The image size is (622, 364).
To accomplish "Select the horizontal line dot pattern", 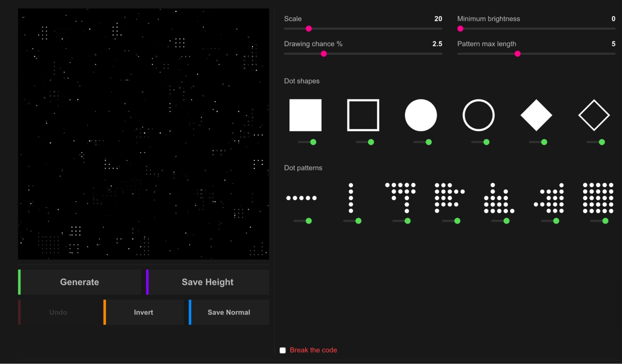I will tap(301, 198).
